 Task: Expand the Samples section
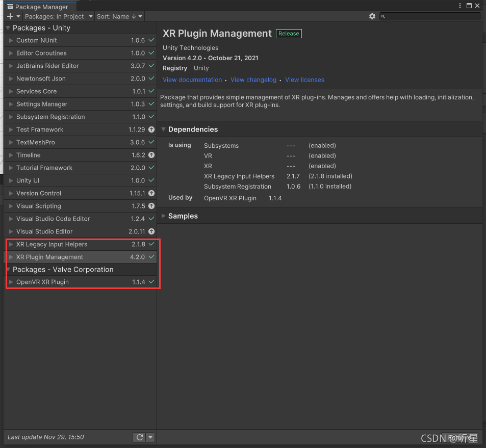coord(163,216)
